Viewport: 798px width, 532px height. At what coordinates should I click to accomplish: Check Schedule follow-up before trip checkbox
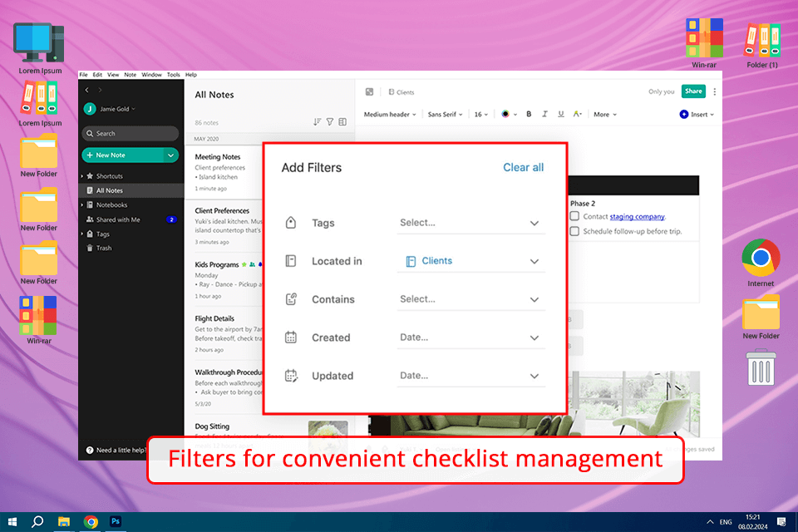(574, 231)
